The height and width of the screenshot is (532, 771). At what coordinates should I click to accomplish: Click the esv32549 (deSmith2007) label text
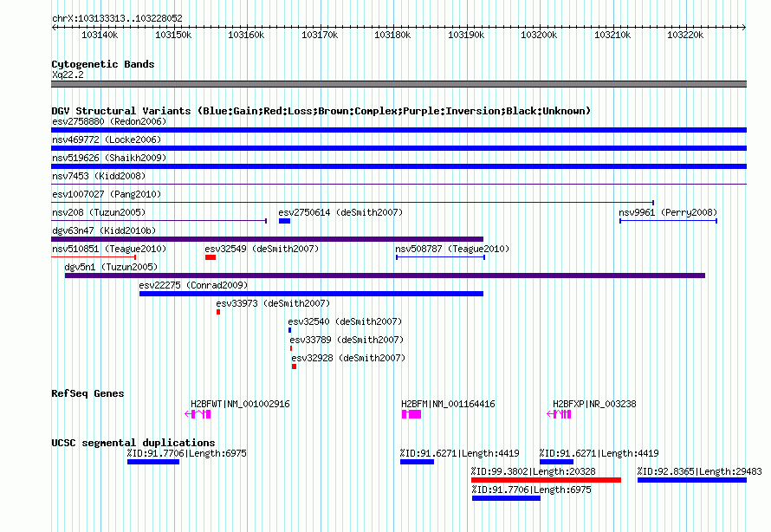point(262,249)
